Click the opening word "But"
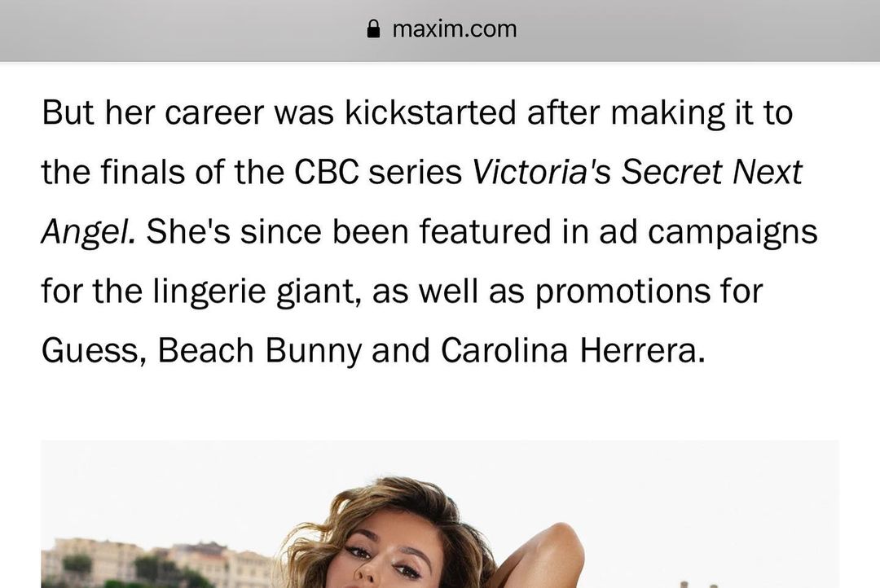Viewport: 880px width, 588px height. [x=68, y=112]
